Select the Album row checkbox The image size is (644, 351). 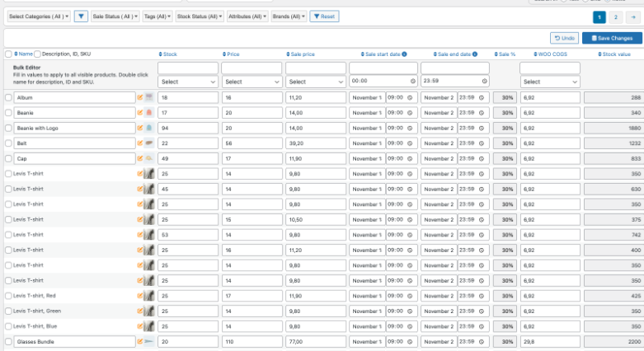pos(8,97)
